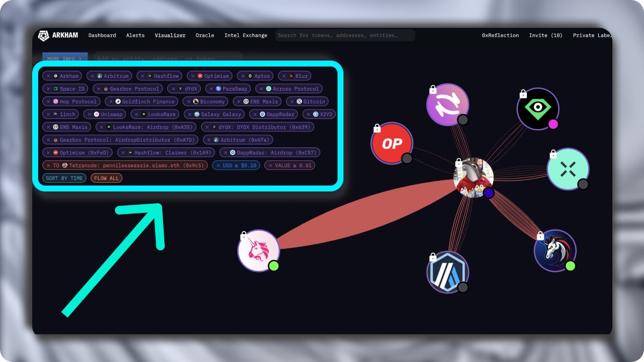Open the Alerts tab
The image size is (644, 362).
[x=135, y=35]
